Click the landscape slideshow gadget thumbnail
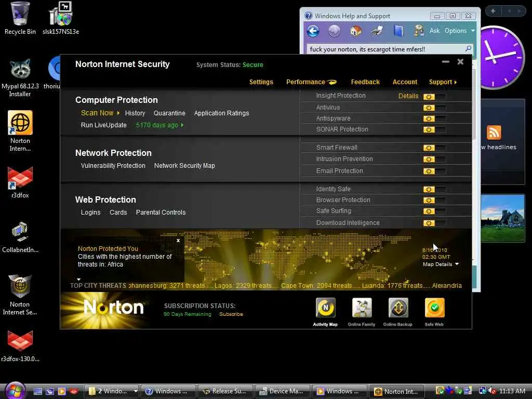The image size is (532, 399). point(502,218)
